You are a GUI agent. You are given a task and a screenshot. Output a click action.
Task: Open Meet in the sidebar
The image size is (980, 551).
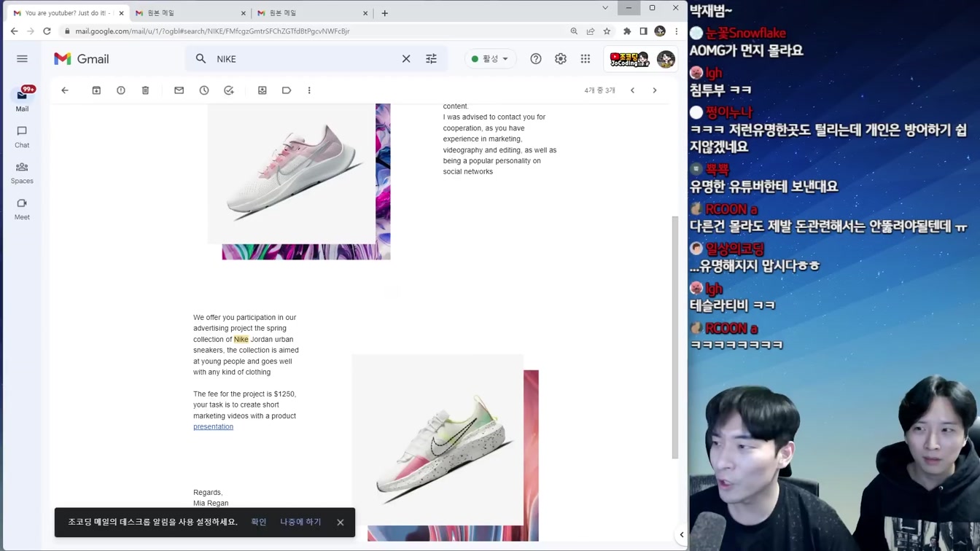pos(22,209)
